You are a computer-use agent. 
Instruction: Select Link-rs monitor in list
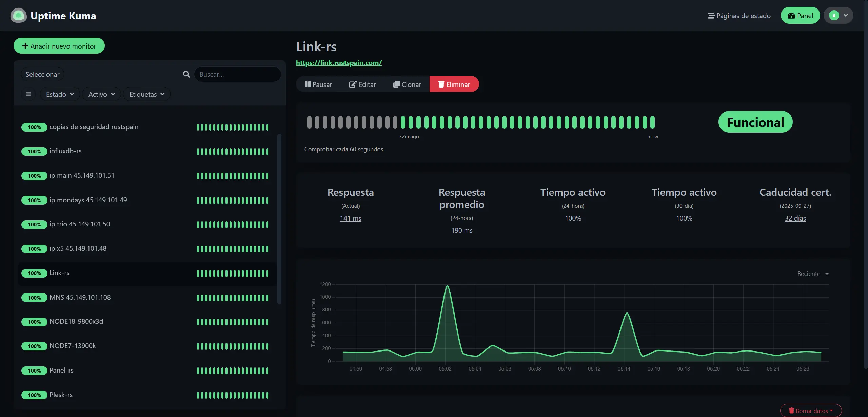click(147, 273)
